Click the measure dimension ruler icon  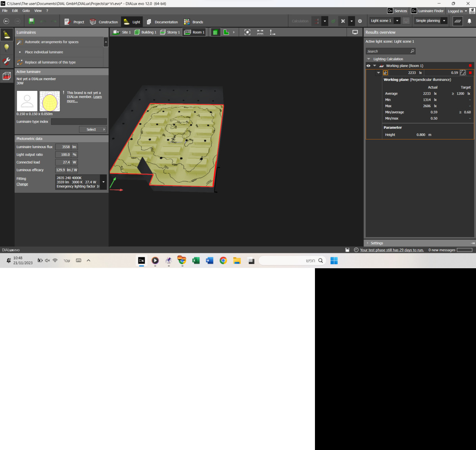click(x=260, y=32)
